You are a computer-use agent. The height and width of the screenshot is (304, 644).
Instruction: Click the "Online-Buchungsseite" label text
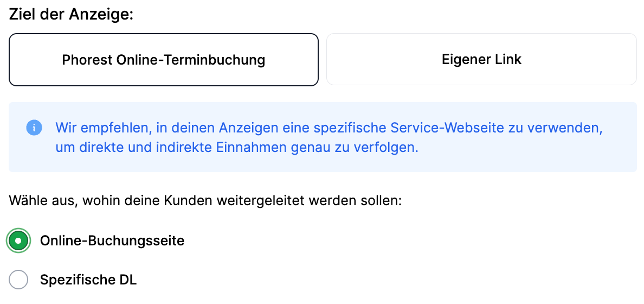[x=112, y=240]
